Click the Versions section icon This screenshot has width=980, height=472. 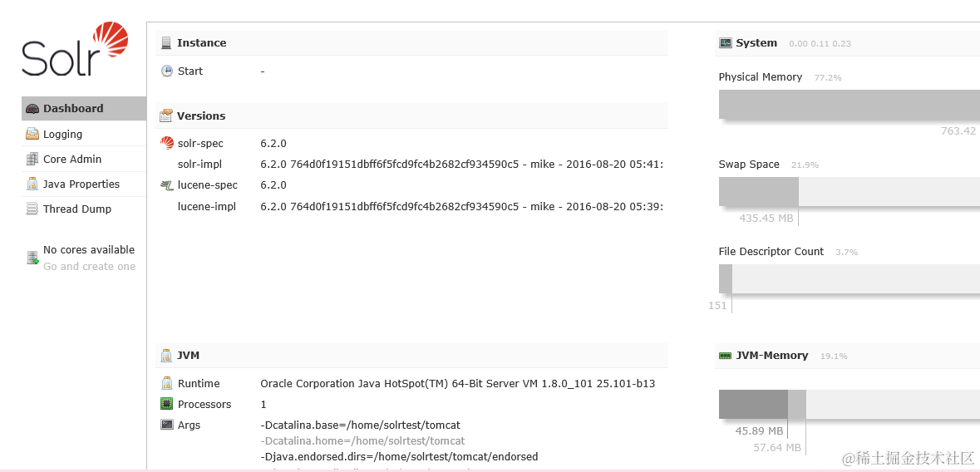pos(166,116)
